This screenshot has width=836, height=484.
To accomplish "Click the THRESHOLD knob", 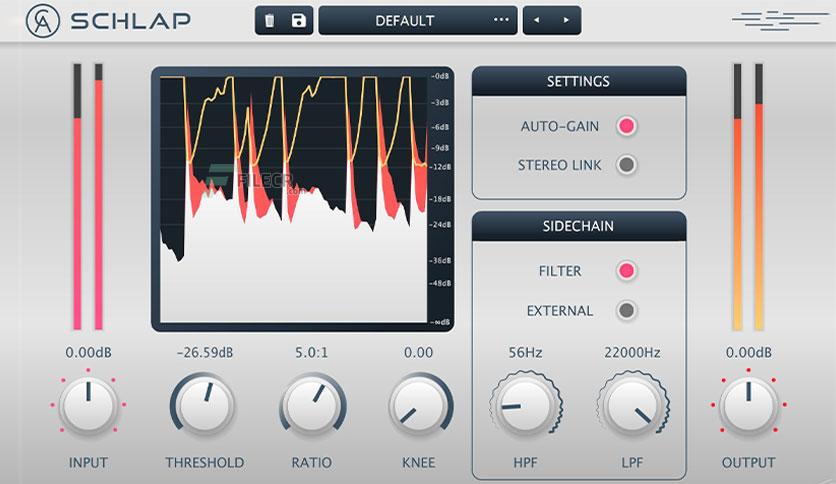I will 204,405.
